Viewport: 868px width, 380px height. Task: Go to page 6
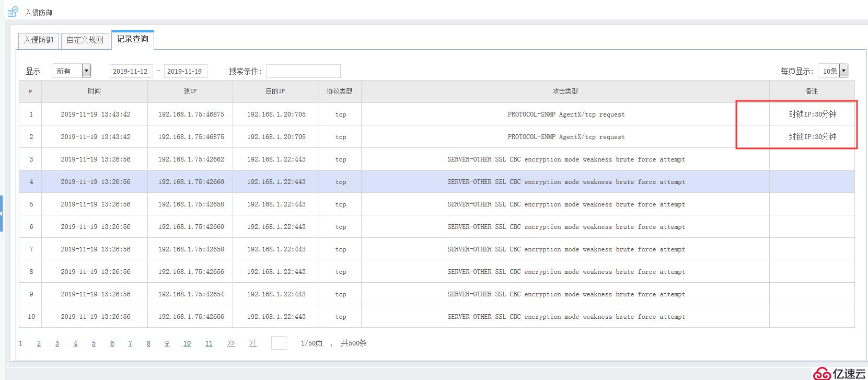click(112, 343)
